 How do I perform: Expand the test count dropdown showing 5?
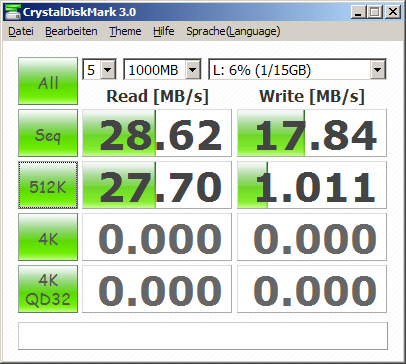[x=108, y=70]
